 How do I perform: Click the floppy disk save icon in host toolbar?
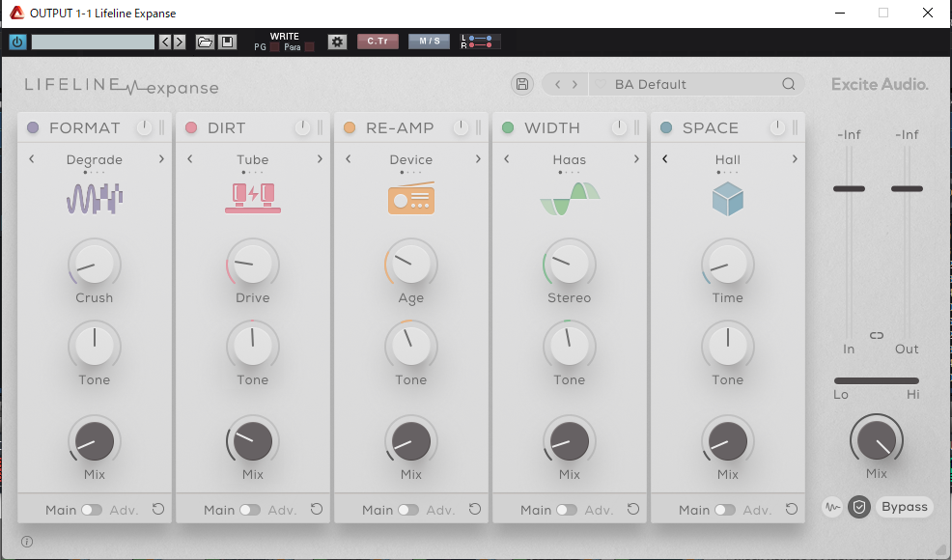pyautogui.click(x=227, y=42)
